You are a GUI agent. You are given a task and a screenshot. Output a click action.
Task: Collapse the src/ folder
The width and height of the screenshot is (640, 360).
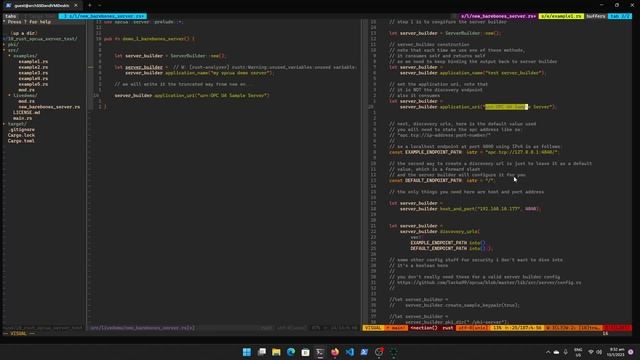click(x=13, y=50)
